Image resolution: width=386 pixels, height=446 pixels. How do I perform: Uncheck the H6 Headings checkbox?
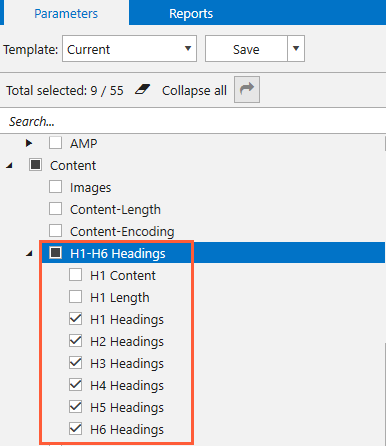[x=75, y=429]
